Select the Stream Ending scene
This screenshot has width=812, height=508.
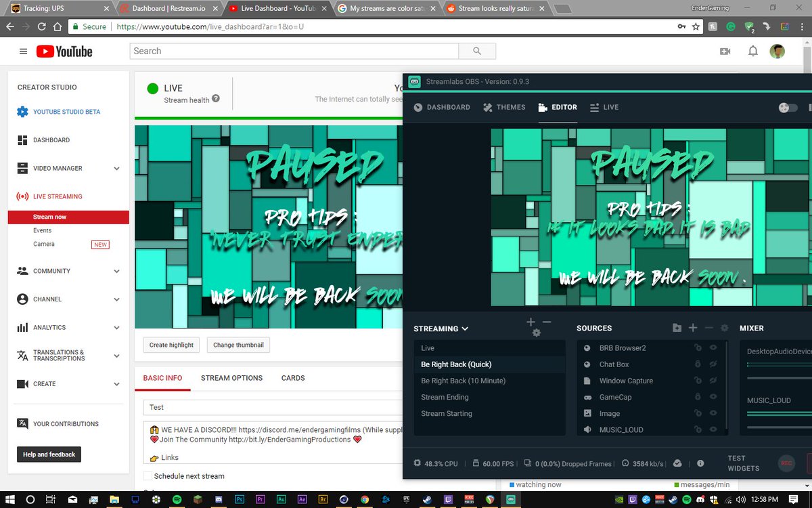490,397
